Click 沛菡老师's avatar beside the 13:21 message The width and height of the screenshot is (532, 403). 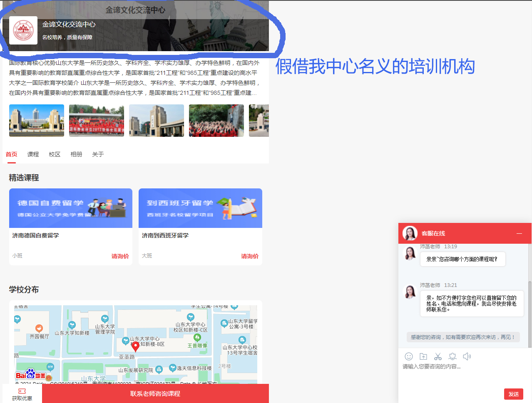410,292
